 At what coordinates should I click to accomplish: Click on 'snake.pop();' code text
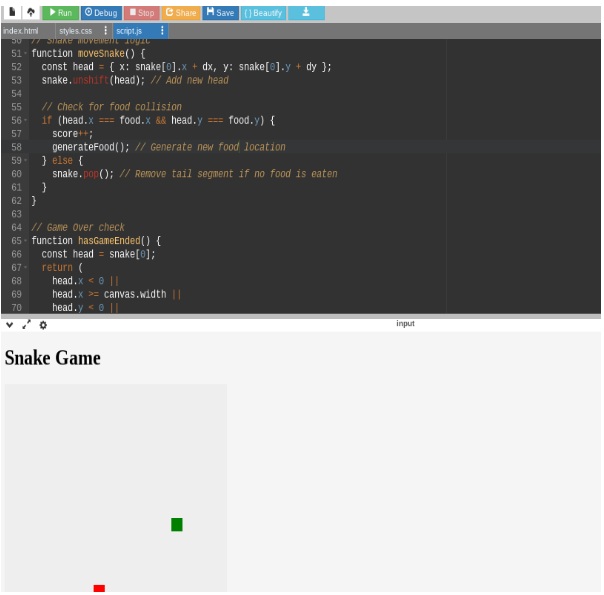[83, 174]
